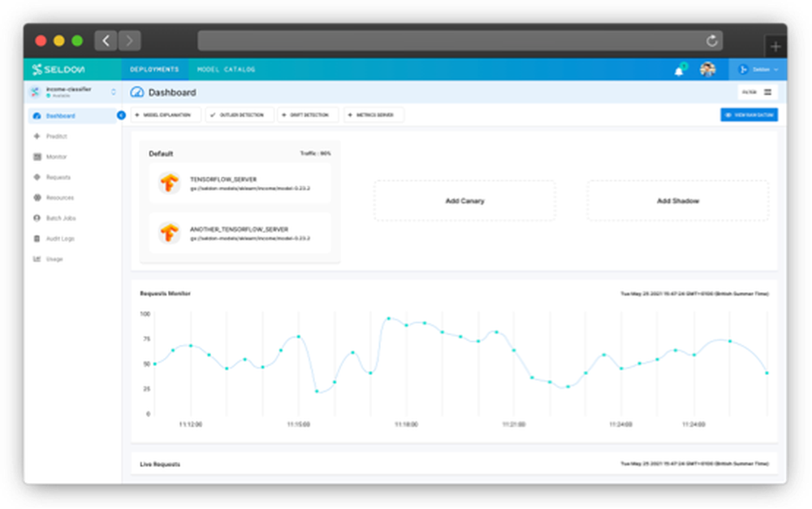This screenshot has width=812, height=509.
Task: Collapse the sidebar with the blue arrow
Action: [x=121, y=115]
